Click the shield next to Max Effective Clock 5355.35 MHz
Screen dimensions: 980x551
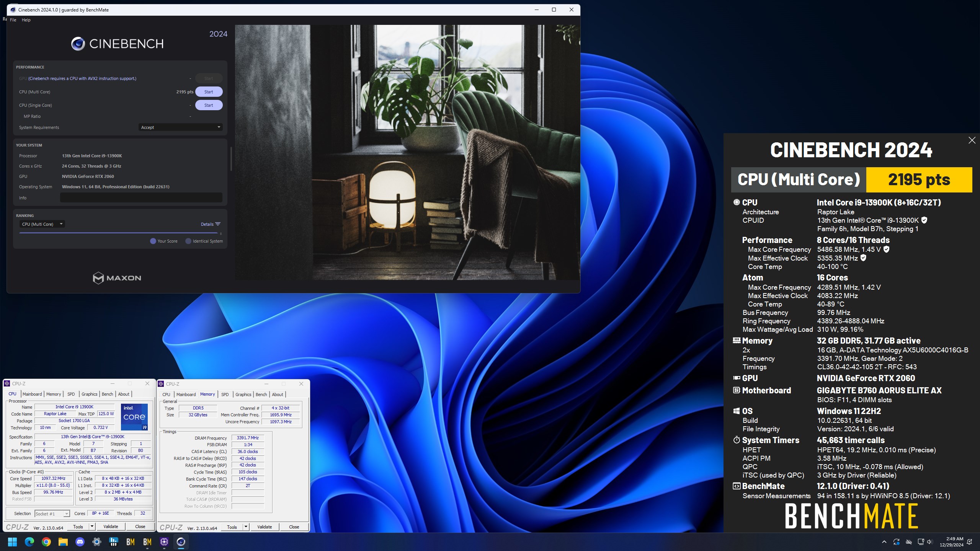tap(863, 258)
